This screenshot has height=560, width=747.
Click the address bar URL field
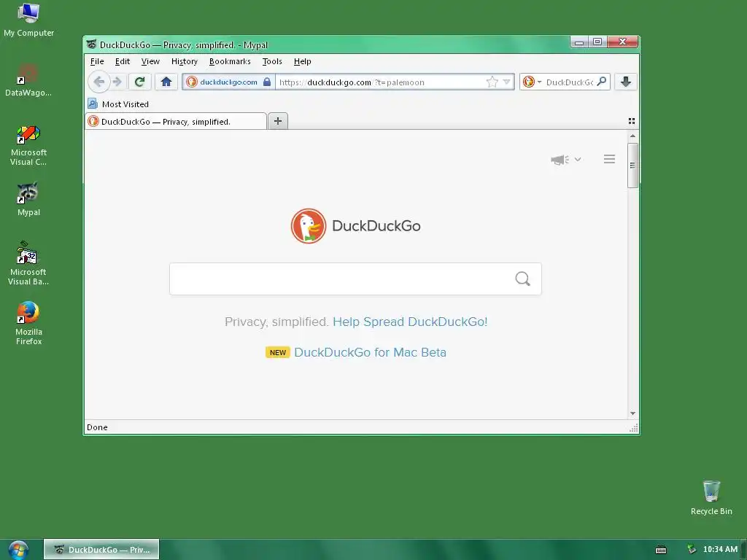pyautogui.click(x=381, y=82)
